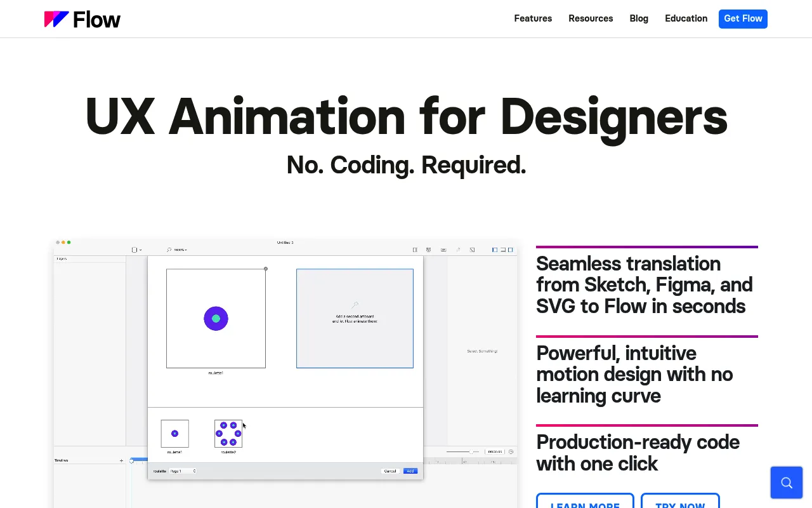Click the Add button in the demo dialog

pos(410,471)
